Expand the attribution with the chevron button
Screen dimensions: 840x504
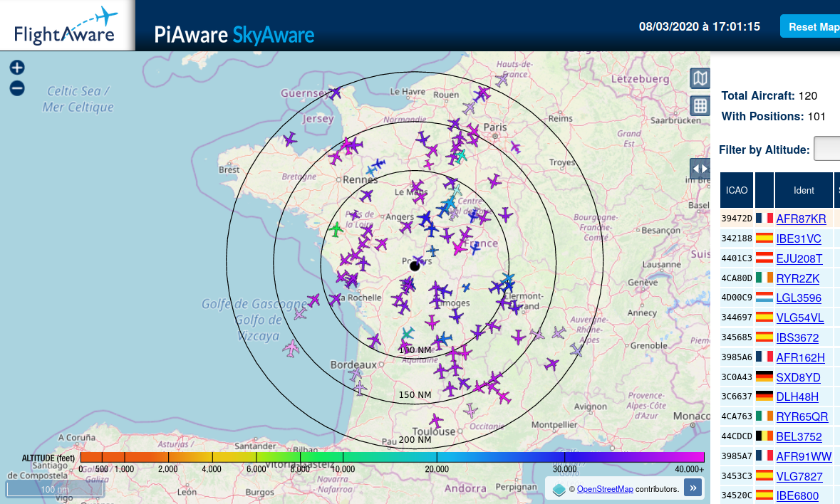pyautogui.click(x=693, y=488)
